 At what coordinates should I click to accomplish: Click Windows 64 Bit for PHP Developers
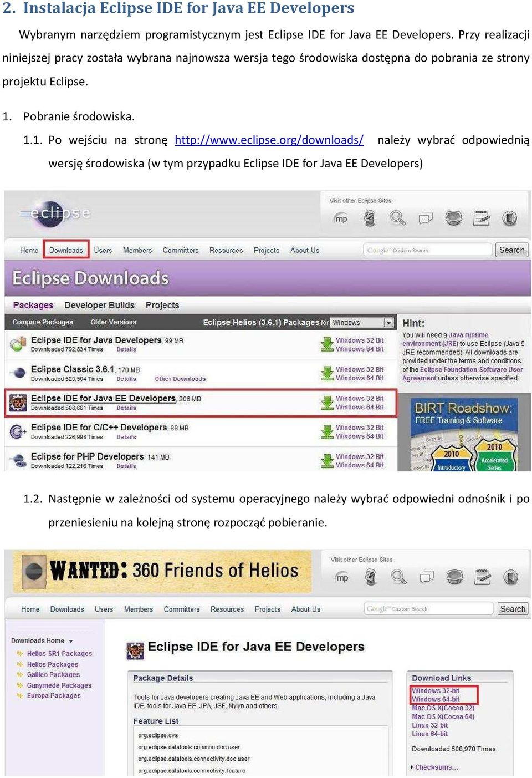(360, 465)
